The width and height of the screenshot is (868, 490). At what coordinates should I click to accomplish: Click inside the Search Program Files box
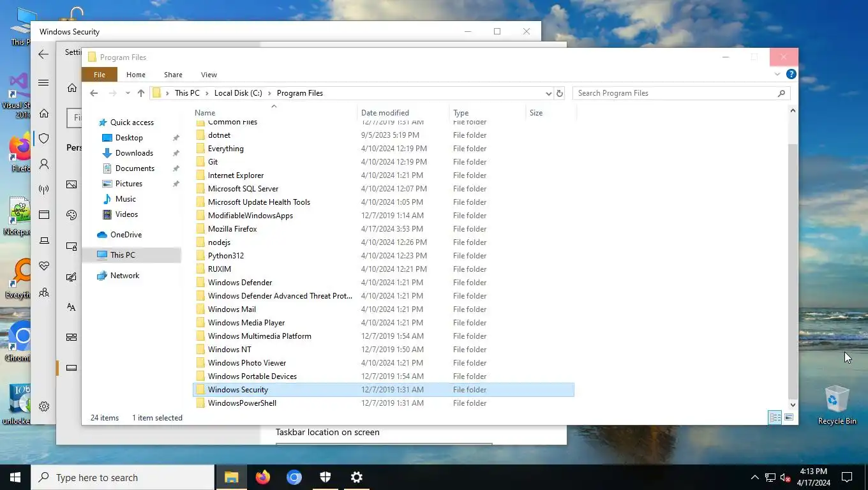[x=681, y=93]
